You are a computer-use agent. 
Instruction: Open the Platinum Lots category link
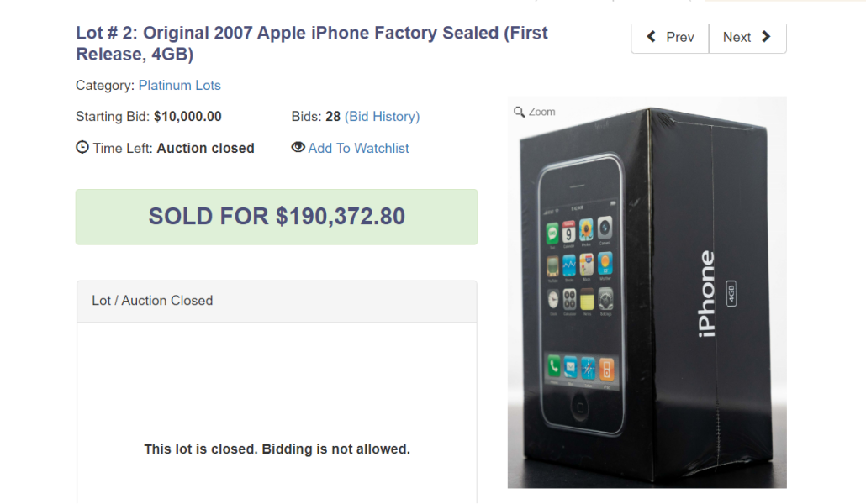[179, 85]
